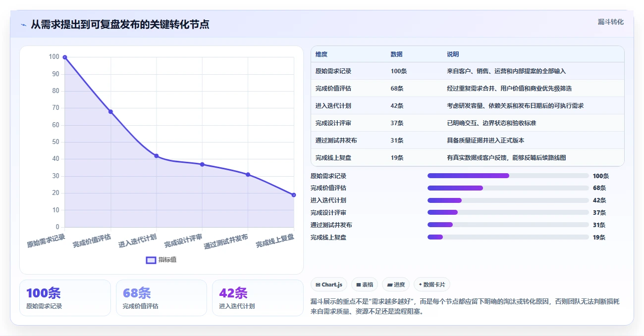
Task: Select the chart point for 进入迭代计划
Action: pos(157,156)
